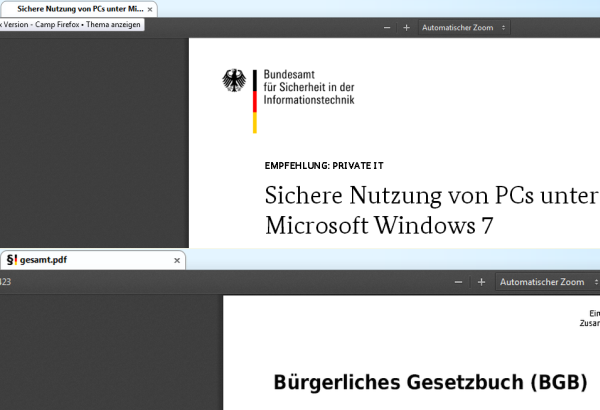
Task: Click 'EMPFEHLUNG: PRIVATE IT' heading
Action: pos(324,166)
